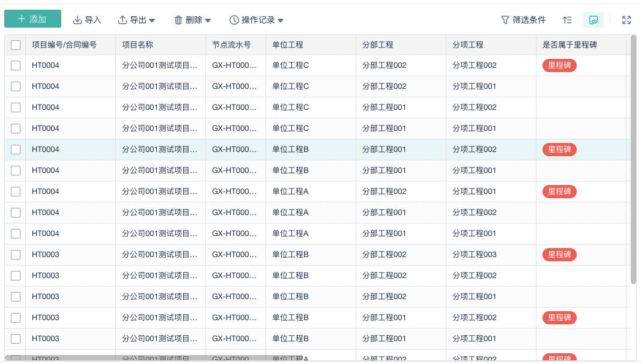Click the 里程碑 tag in the 单位工程A 分部工程002 row
The image size is (641, 364).
pos(559,192)
